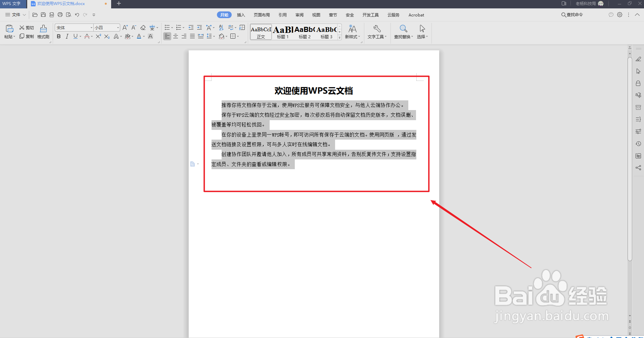Set right paragraph alignment
644x338 pixels.
pos(184,36)
